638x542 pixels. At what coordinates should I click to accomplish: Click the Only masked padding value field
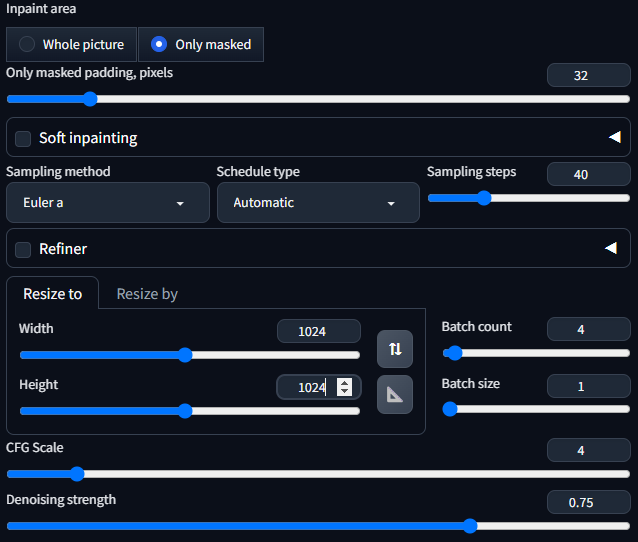588,75
